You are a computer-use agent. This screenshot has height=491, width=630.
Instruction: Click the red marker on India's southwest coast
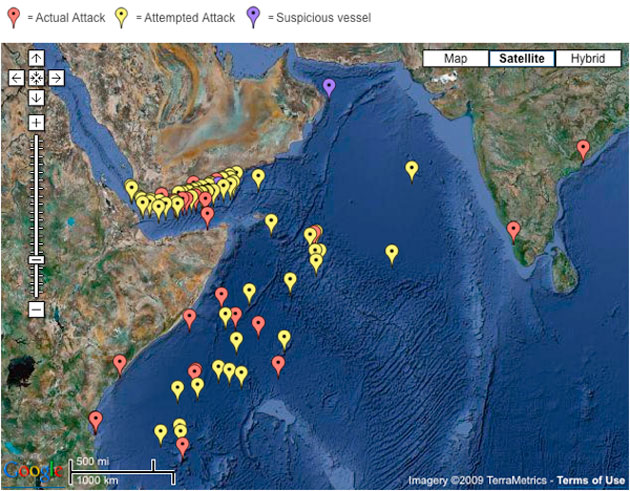513,232
